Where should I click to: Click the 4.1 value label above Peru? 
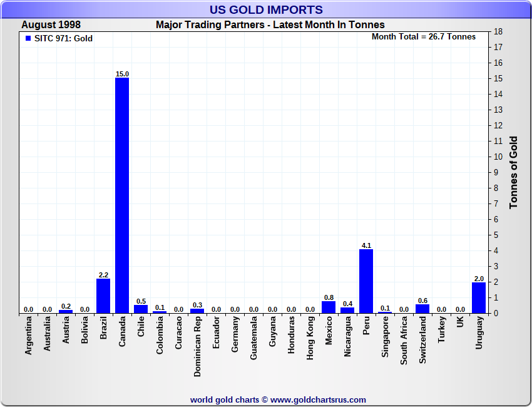click(x=366, y=245)
